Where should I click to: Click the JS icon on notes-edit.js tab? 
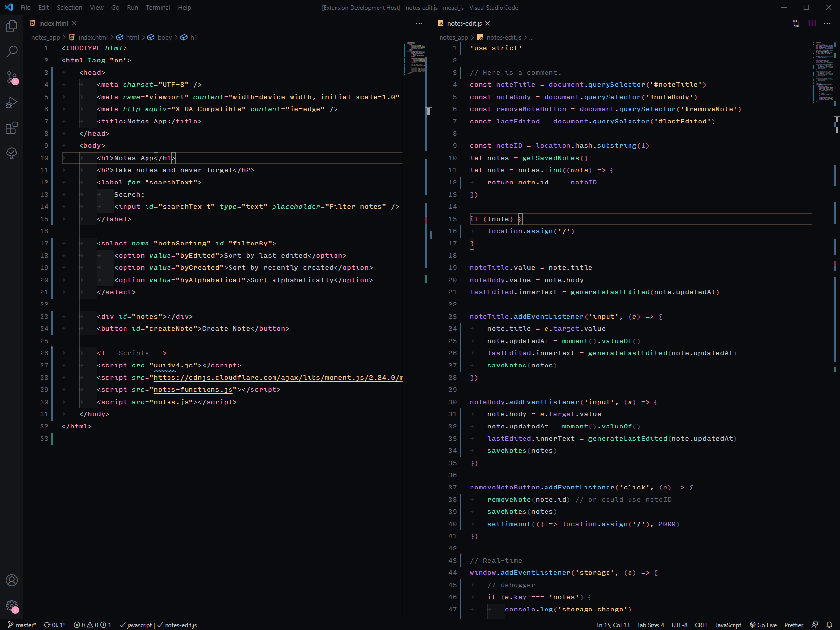[x=441, y=23]
